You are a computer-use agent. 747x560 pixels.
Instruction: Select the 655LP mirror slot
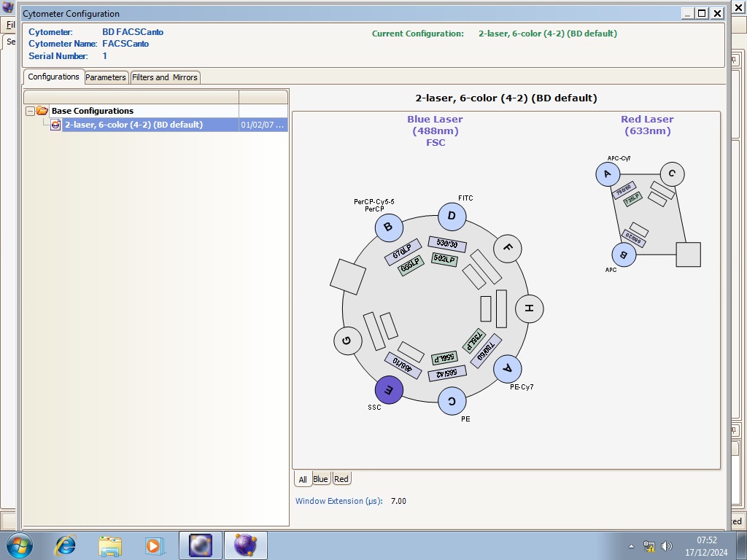(411, 265)
